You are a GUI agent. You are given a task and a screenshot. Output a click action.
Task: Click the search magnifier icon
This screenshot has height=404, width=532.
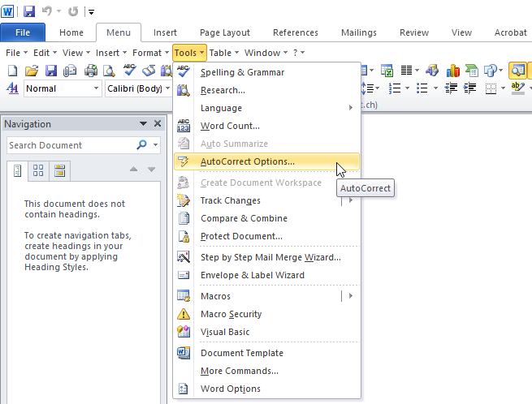point(141,145)
